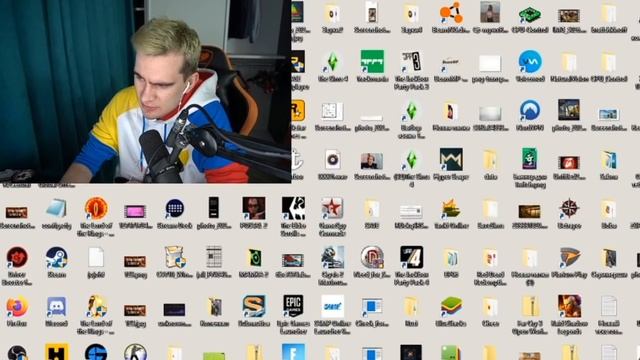Viewport: 640px width, 360px height.
Task: Open Jackbox Party Pack 3 shortcut
Action: pyautogui.click(x=411, y=62)
